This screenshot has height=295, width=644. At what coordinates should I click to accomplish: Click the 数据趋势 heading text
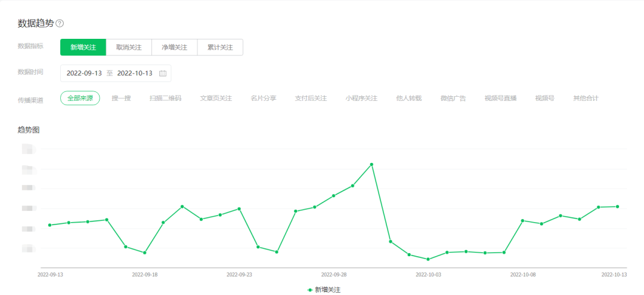click(x=36, y=23)
